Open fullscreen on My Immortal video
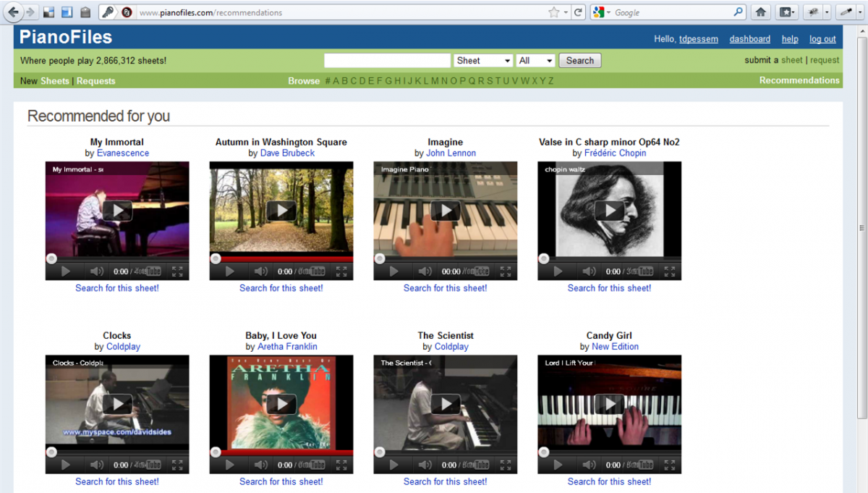The width and height of the screenshot is (868, 493). (177, 271)
